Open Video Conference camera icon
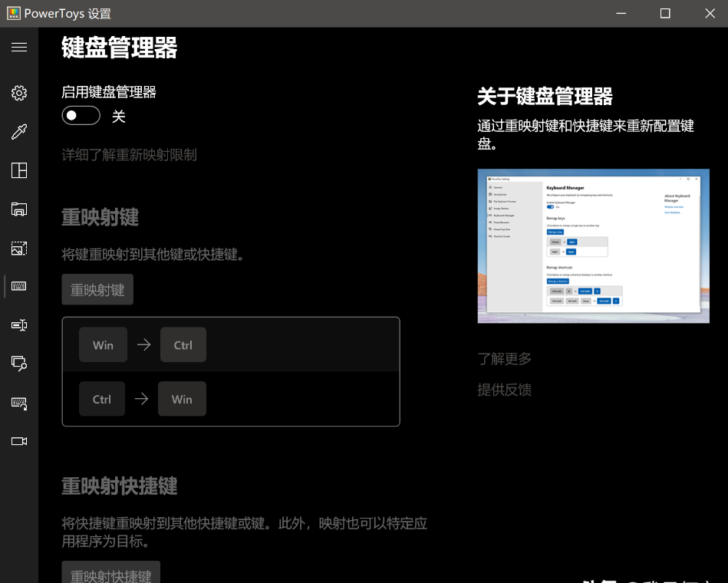728x583 pixels. click(19, 441)
